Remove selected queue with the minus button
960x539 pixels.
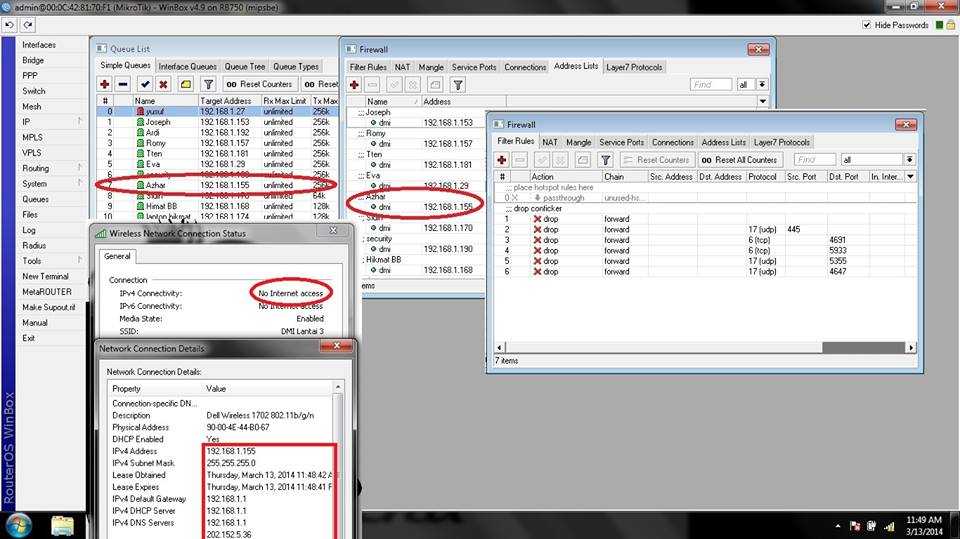[122, 85]
